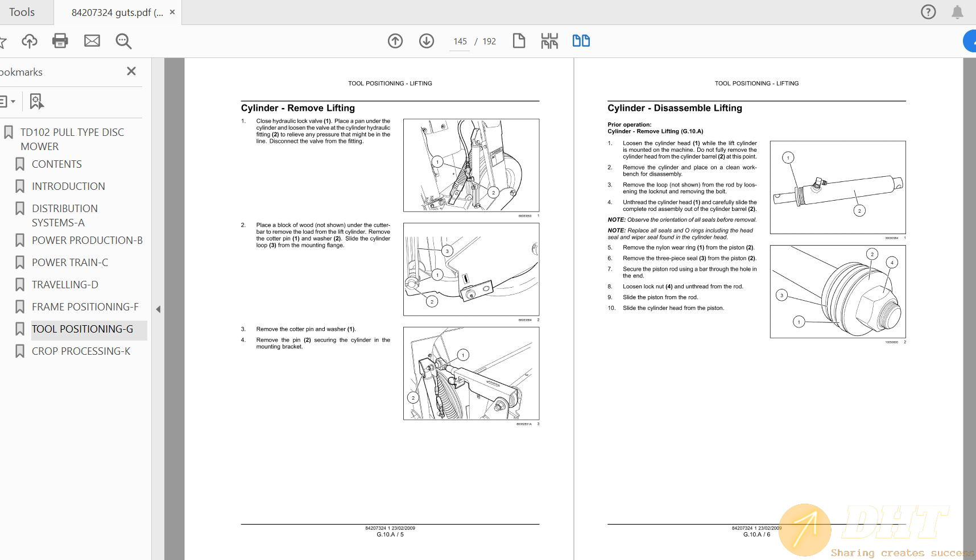Click the find current bookmark icon
The height and width of the screenshot is (560, 976).
pyautogui.click(x=36, y=101)
